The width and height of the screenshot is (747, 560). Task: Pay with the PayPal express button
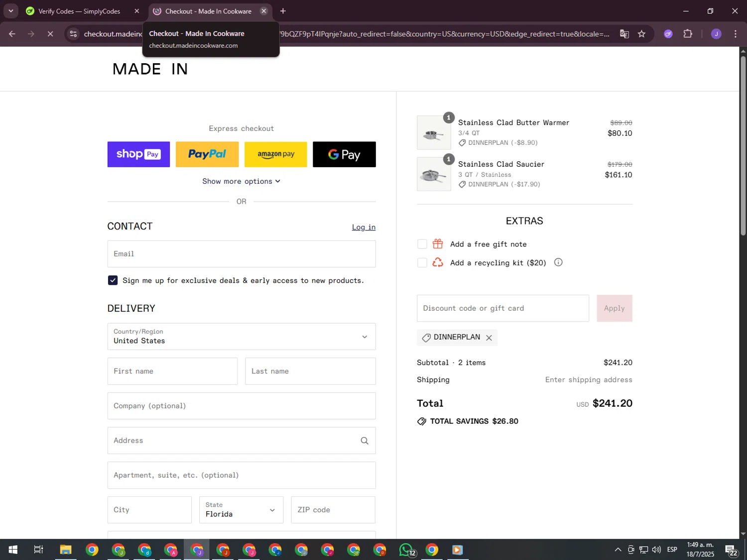click(207, 154)
